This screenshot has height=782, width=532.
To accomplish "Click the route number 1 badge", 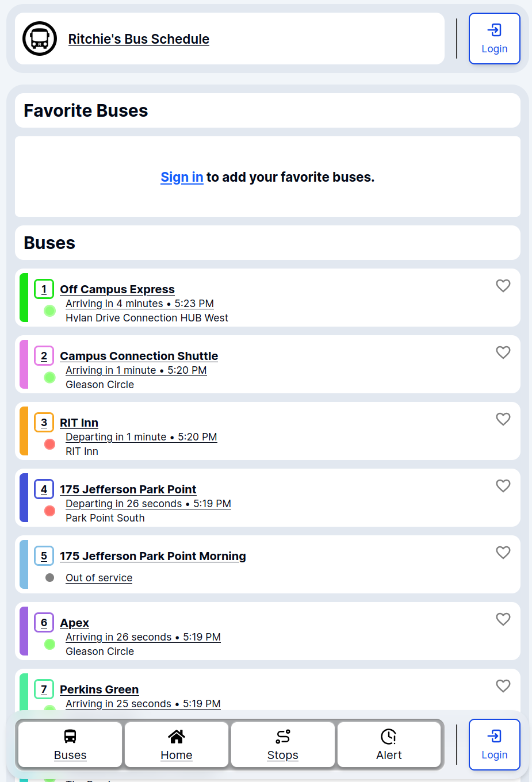I will [x=44, y=289].
